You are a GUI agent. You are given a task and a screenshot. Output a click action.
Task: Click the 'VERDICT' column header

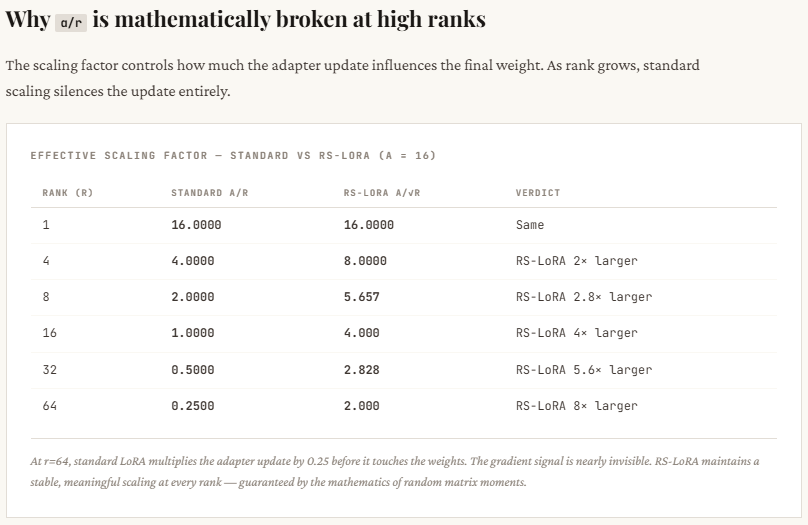pos(538,192)
